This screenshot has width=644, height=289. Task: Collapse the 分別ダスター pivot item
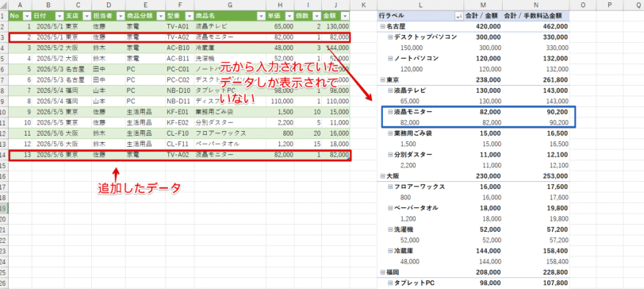click(390, 155)
